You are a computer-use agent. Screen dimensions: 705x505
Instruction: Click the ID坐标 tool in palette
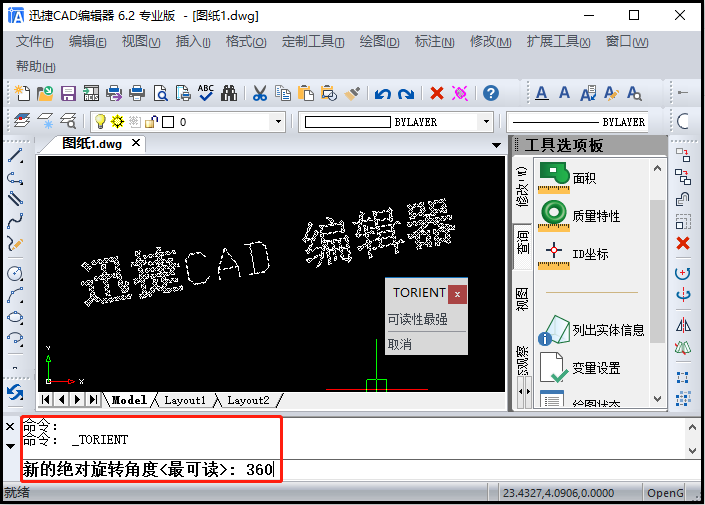(x=589, y=254)
